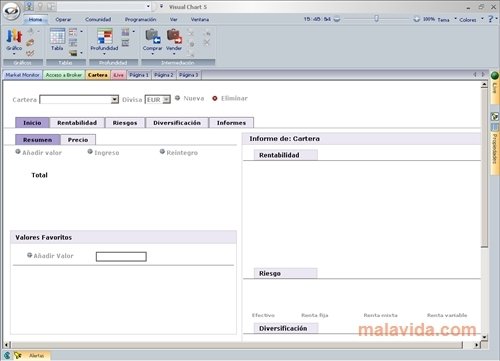This screenshot has width=500, height=361.
Task: Click the Tabla grid icon
Action: 57,36
